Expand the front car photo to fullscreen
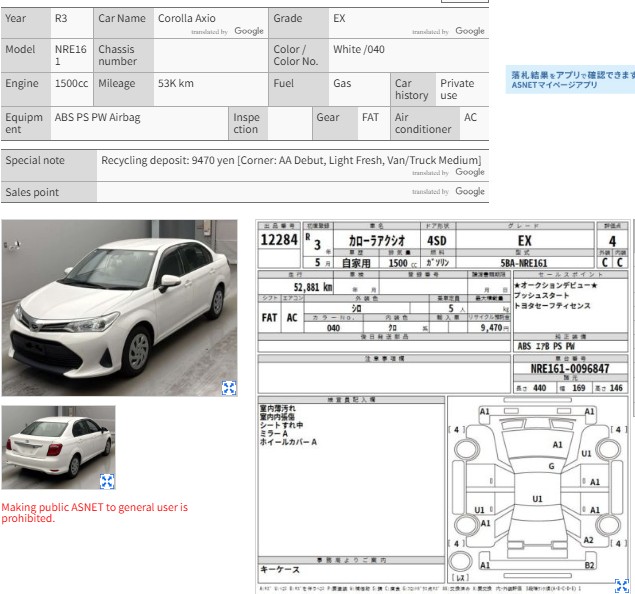Image resolution: width=635 pixels, height=594 pixels. [x=229, y=388]
